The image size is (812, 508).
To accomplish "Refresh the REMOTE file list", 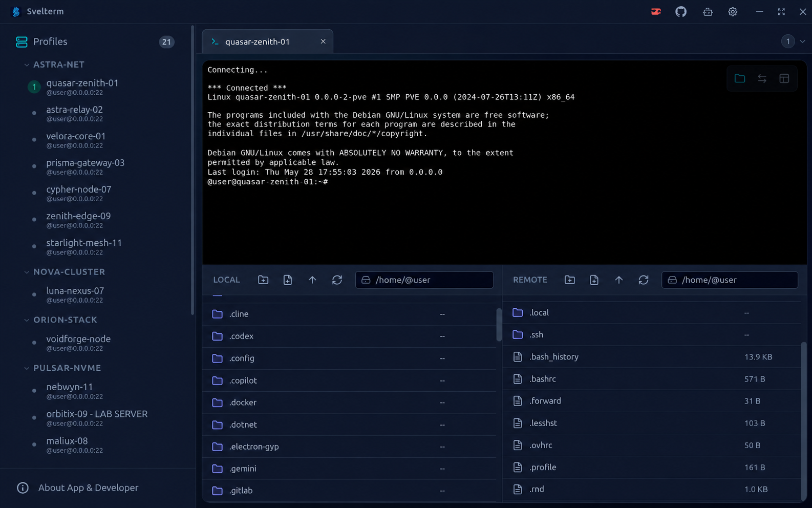I will [644, 280].
